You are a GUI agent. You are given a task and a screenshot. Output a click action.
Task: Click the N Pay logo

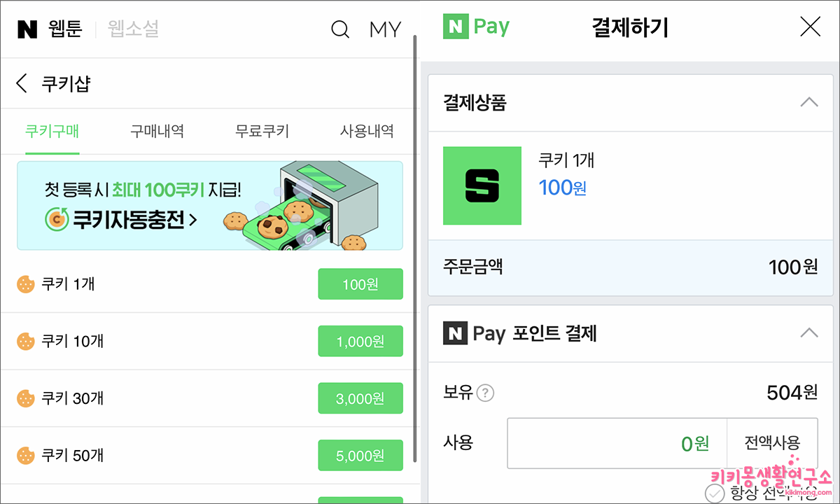pos(476,28)
